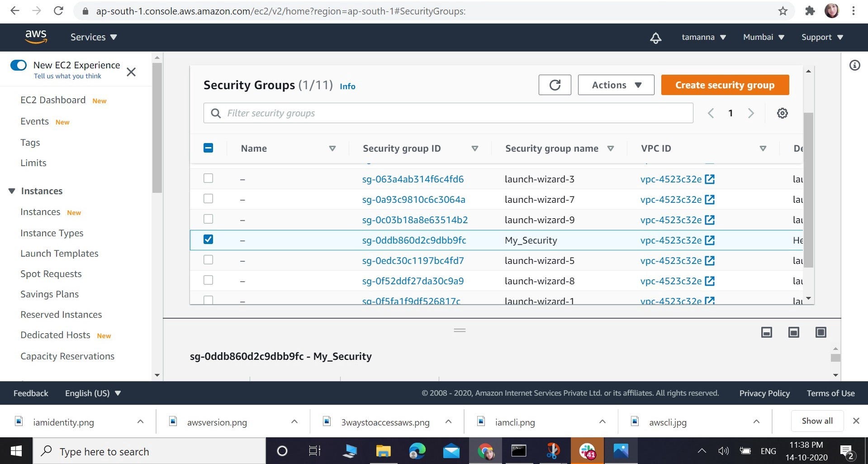Open external VPC link icon for My_Security

click(710, 240)
